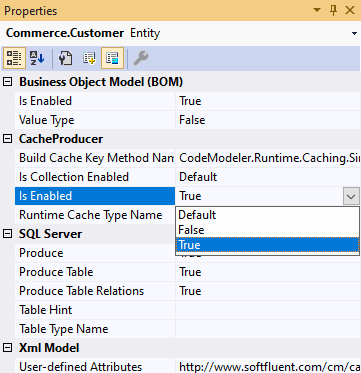Select the Runtime Cache Type Name property

point(95,215)
